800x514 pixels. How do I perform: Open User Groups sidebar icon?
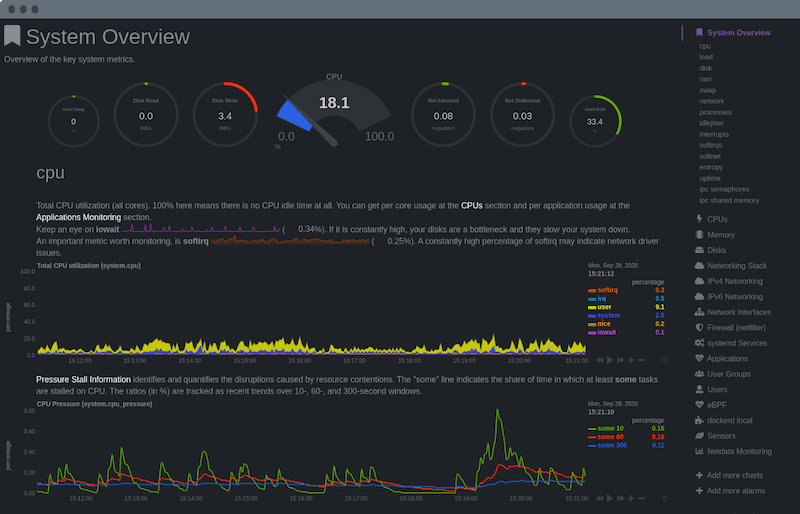(699, 373)
